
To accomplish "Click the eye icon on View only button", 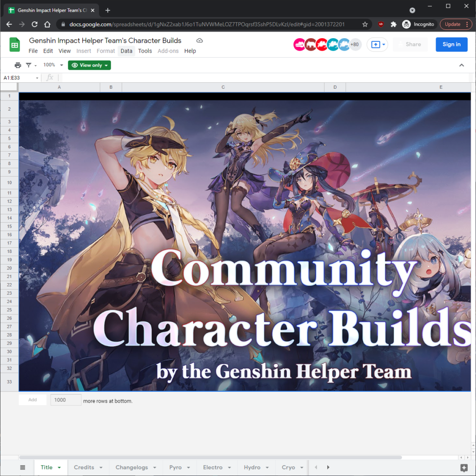I will [76, 65].
